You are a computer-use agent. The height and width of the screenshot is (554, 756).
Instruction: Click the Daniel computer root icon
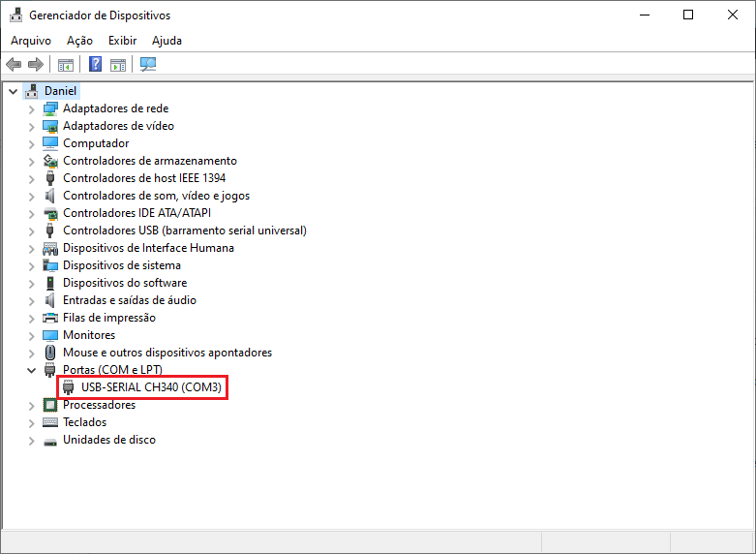[x=32, y=91]
